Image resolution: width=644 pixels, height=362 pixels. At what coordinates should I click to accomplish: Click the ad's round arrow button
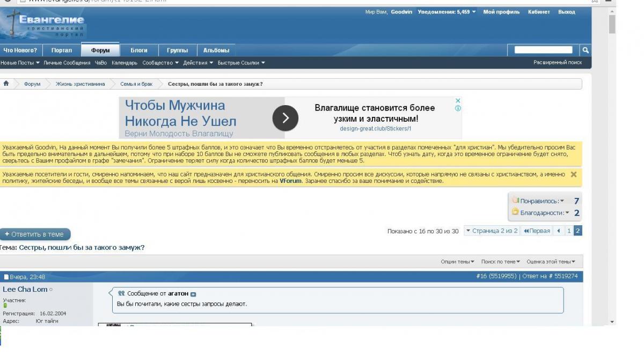click(285, 118)
